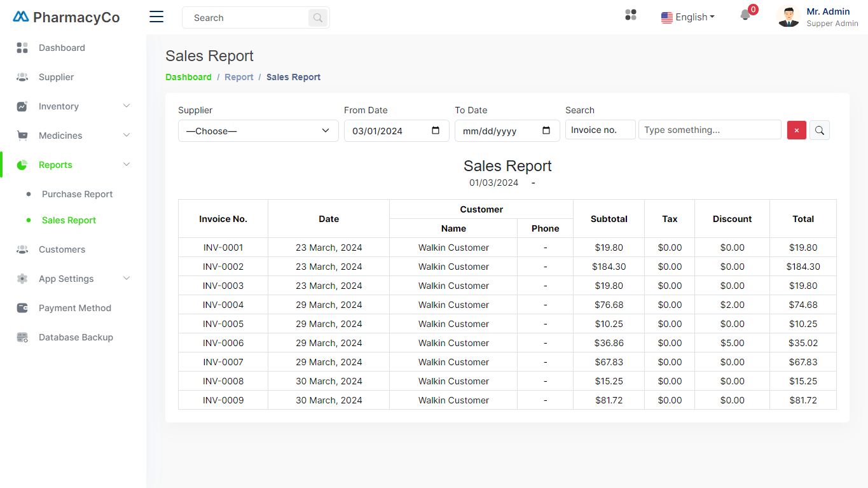Click the filter search magnifier button
The image size is (868, 488).
point(819,130)
